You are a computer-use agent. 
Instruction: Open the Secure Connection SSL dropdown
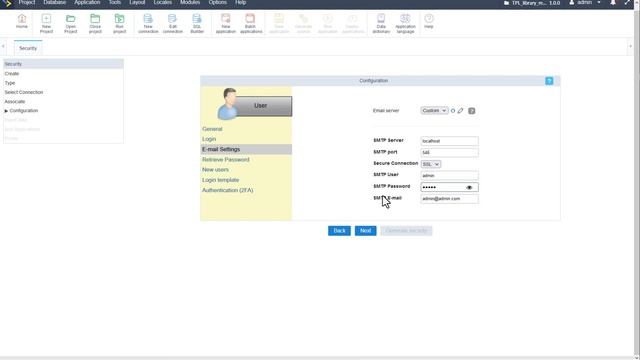tap(430, 164)
